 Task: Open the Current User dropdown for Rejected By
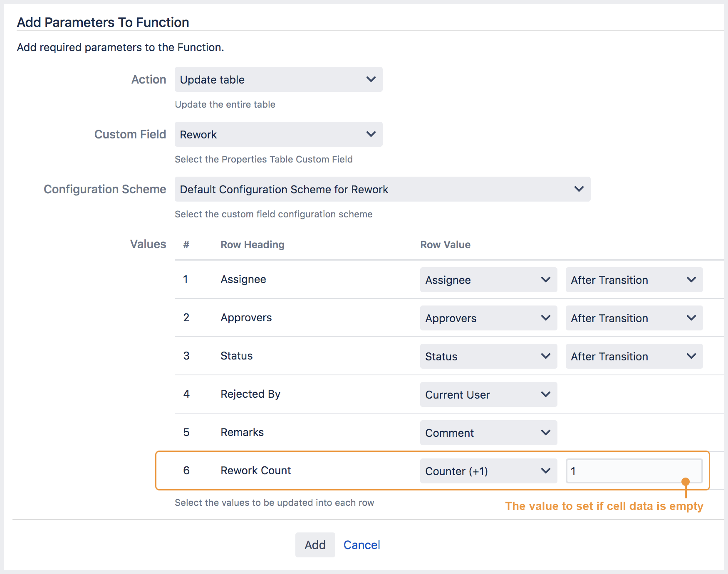(488, 394)
